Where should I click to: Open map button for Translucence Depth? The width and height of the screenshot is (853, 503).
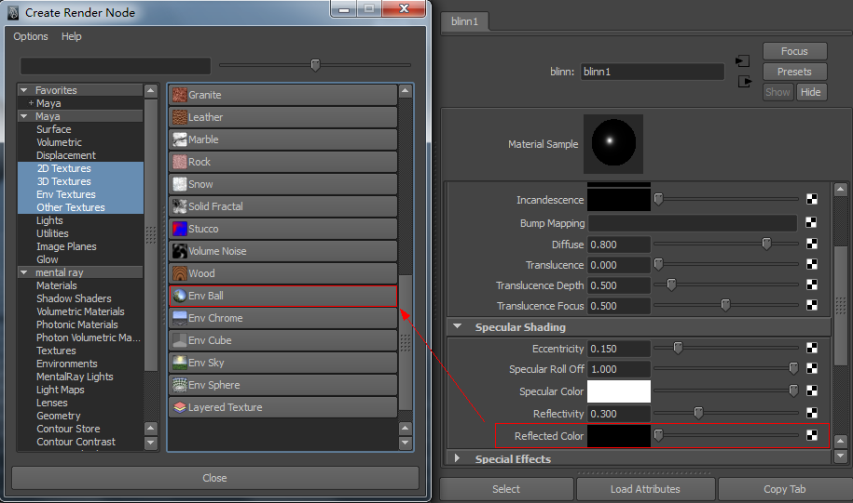click(812, 284)
